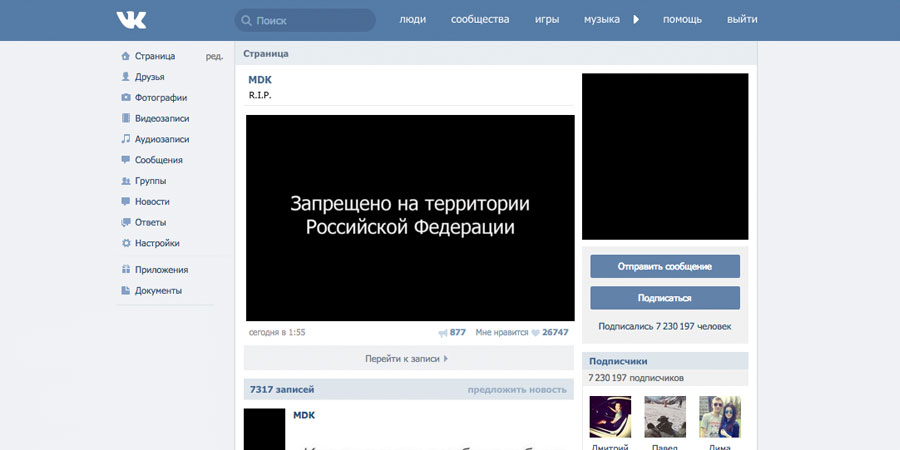Open the post via Перейти к записи
Viewport: 900px width, 450px height.
408,359
